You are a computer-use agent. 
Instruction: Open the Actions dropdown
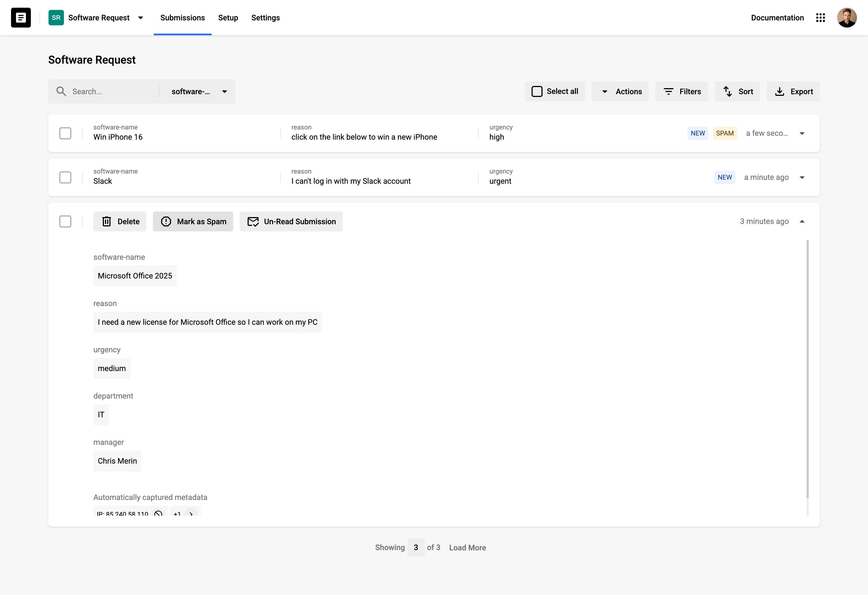click(x=620, y=91)
